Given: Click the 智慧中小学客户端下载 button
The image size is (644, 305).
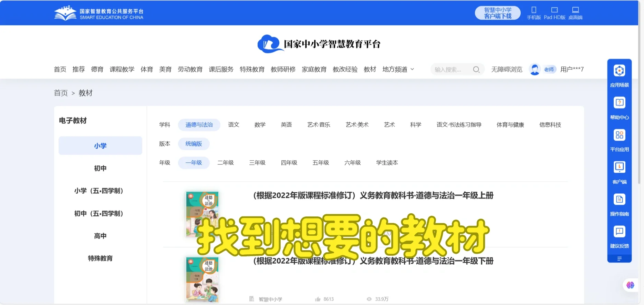Looking at the screenshot, I should (x=498, y=13).
